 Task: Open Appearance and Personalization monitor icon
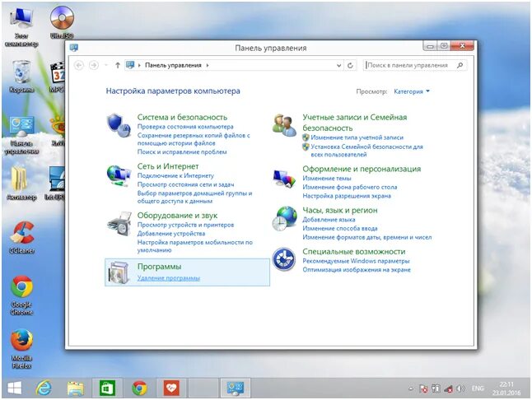tap(284, 178)
